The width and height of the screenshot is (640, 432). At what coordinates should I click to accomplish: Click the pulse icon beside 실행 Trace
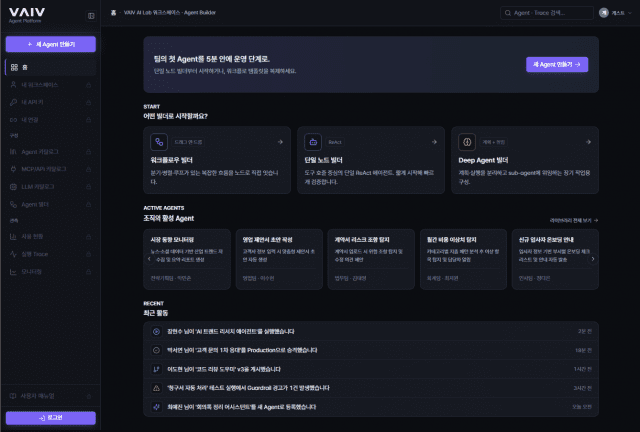coord(13,254)
